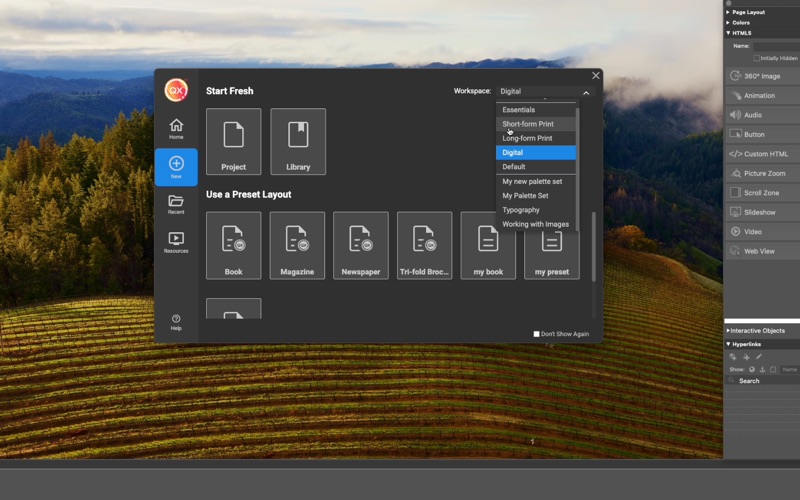Click the HTML5 Name input field

click(x=777, y=46)
